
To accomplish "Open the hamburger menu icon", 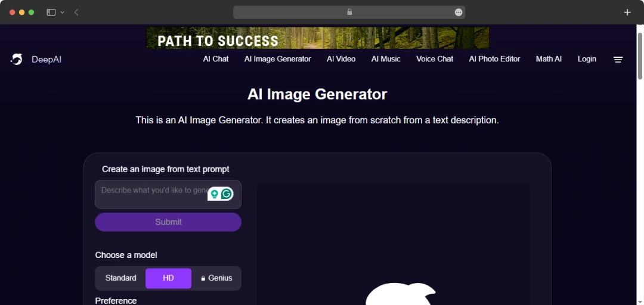I will [x=618, y=60].
